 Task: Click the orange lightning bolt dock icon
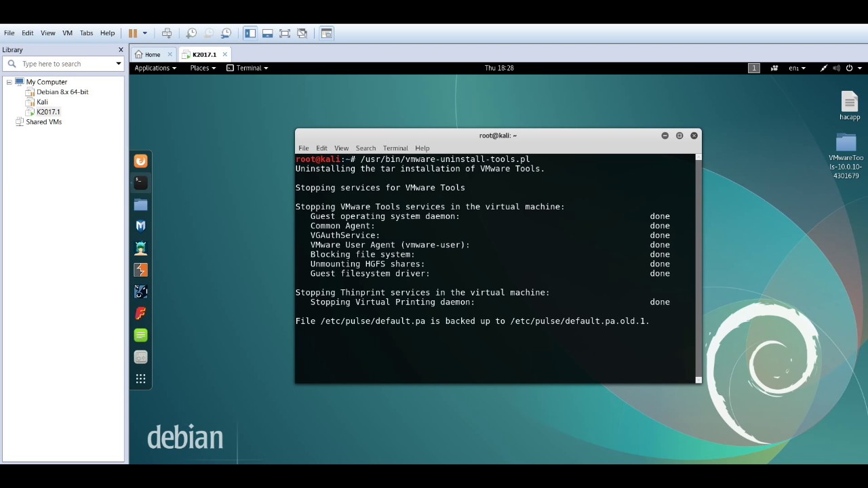[140, 270]
